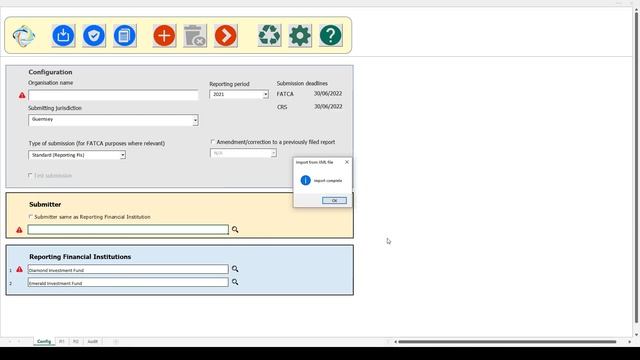This screenshot has height=360, width=640.
Task: Click the Organisation name input field
Action: (x=113, y=95)
